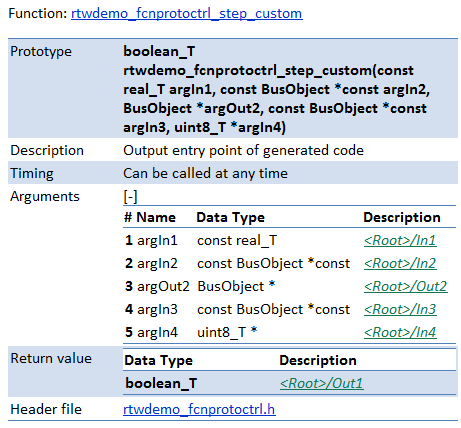Click the argIn1 argument name
This screenshot has height=428, width=461.
coord(157,240)
